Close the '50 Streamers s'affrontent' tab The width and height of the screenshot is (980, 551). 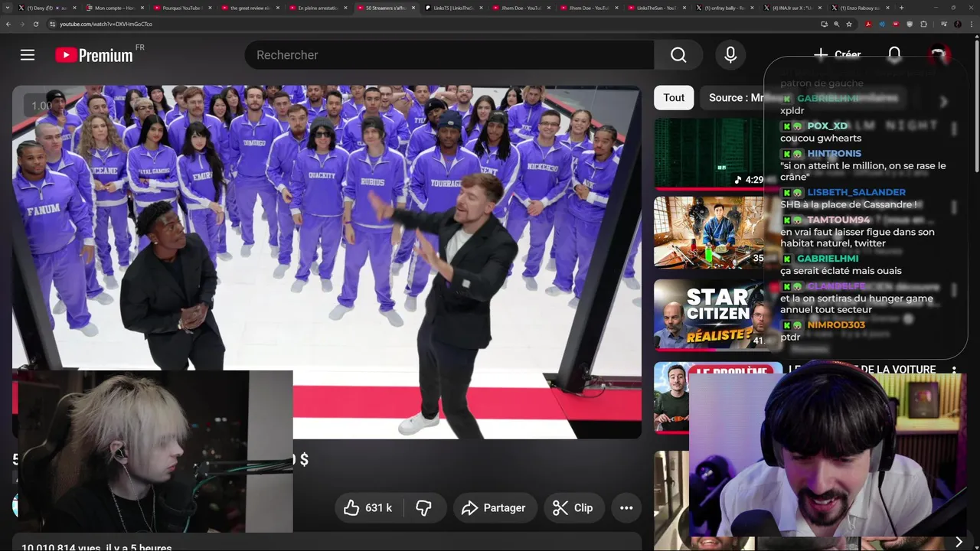[414, 8]
